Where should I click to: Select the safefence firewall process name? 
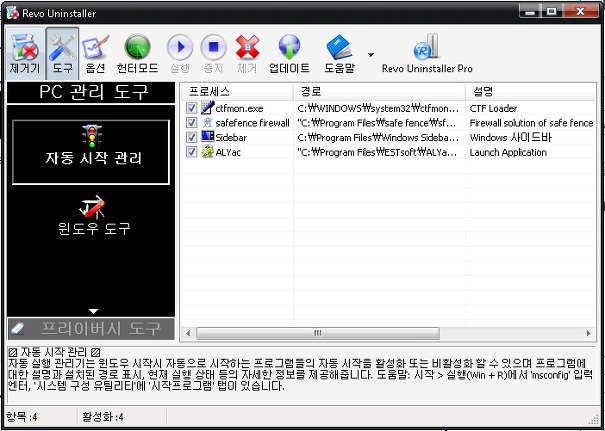(x=253, y=123)
